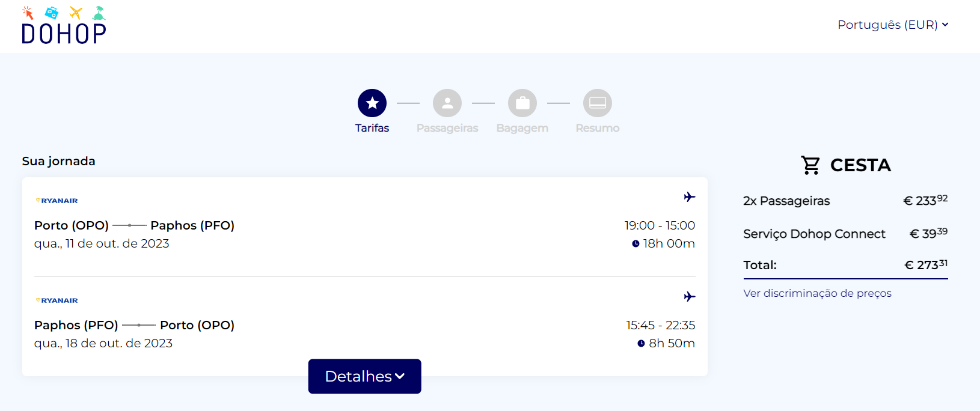Click the Serviço Dohop Connect line
Image resolution: width=980 pixels, height=411 pixels.
845,234
